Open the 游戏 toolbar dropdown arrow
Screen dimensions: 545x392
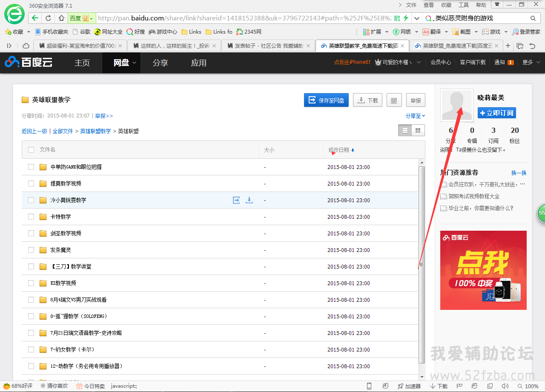pyautogui.click(x=506, y=32)
